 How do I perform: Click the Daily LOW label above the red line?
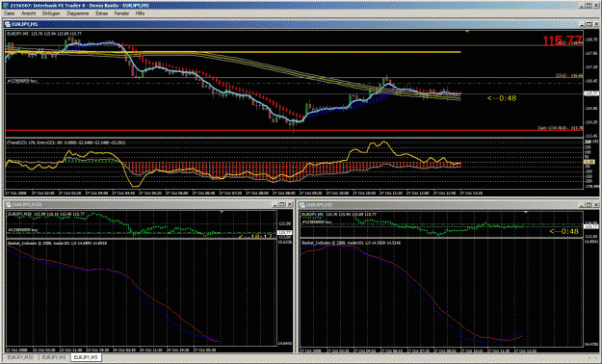tap(561, 128)
